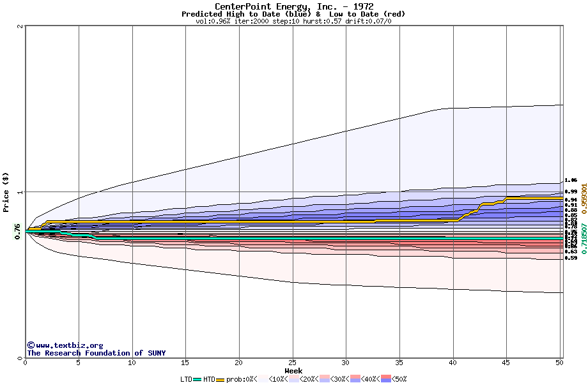Viewport: 588px width, 383px height.
Task: Click the "0.76" starting price label
Action: point(17,231)
